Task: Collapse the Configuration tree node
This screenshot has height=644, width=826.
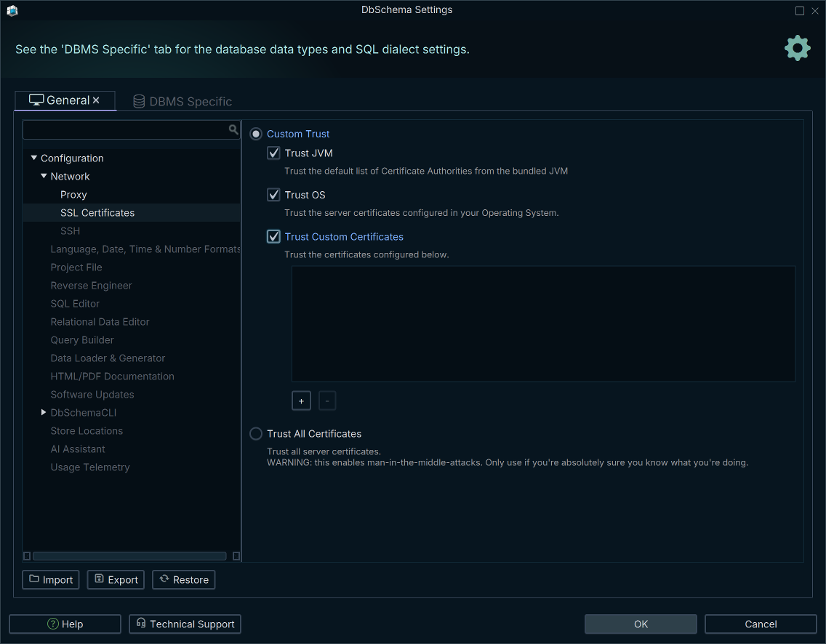Action: point(34,158)
